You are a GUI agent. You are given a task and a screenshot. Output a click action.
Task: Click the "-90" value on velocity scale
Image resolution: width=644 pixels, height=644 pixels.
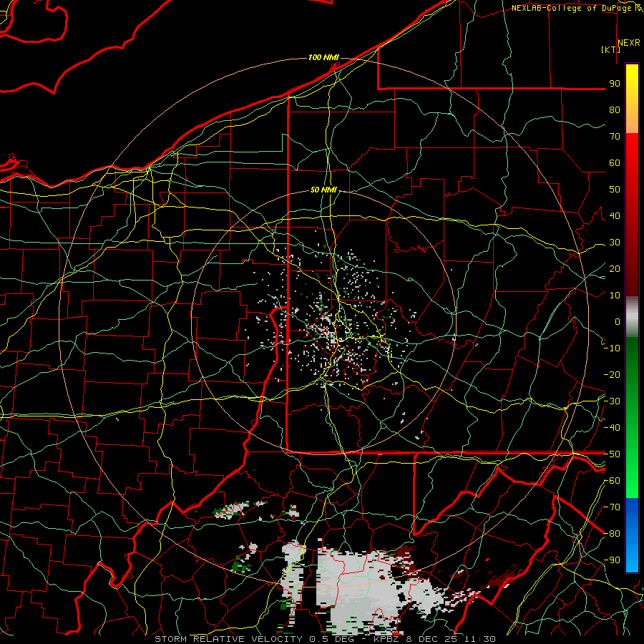pos(612,560)
